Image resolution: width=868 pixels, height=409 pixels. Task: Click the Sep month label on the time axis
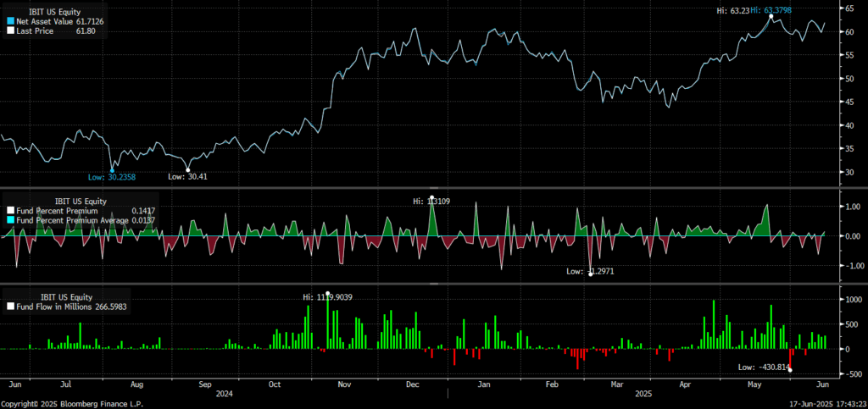[x=204, y=384]
